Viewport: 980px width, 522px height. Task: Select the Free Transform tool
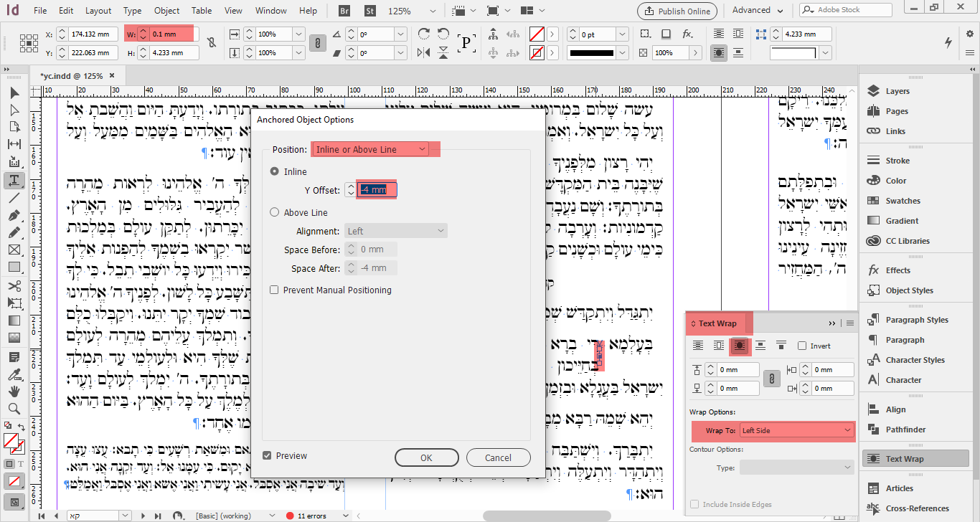(14, 303)
